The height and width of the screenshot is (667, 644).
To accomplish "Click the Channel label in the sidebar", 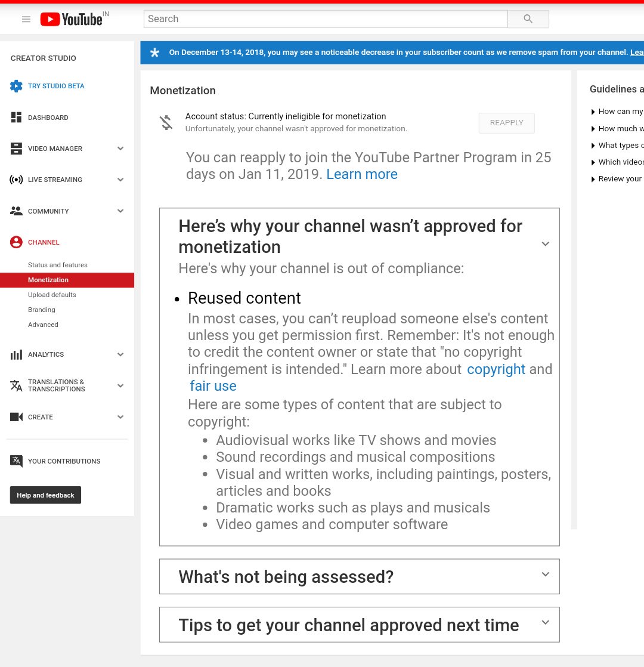I will pos(44,242).
